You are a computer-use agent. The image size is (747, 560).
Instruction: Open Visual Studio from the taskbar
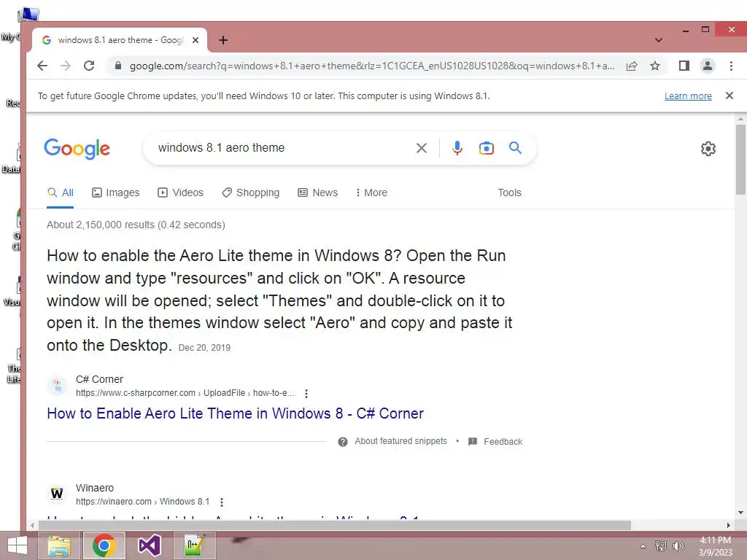[x=149, y=545]
